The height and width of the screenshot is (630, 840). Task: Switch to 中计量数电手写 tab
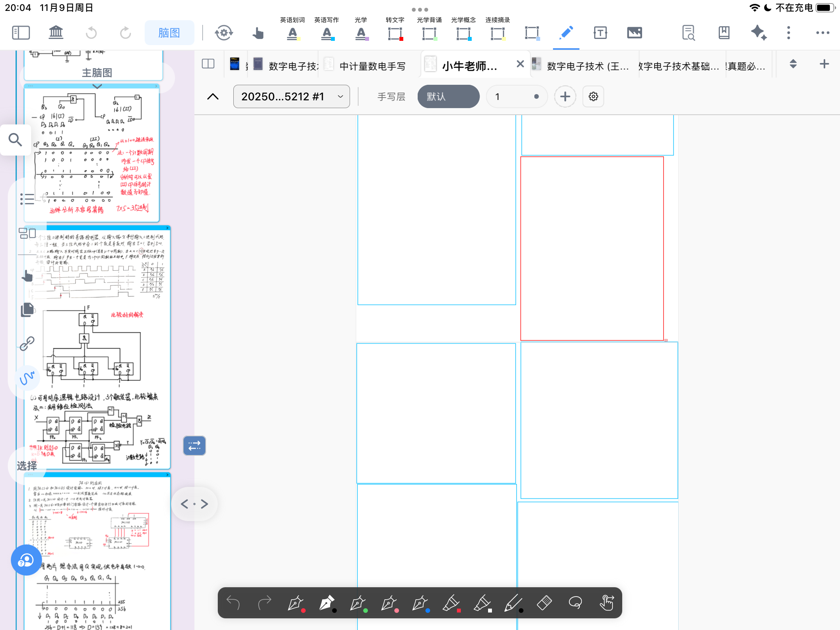pyautogui.click(x=372, y=66)
